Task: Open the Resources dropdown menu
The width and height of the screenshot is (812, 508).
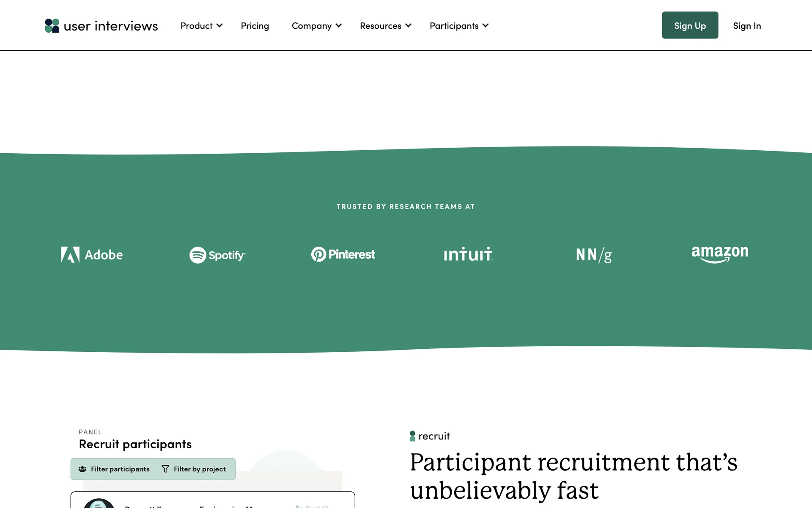Action: point(385,26)
